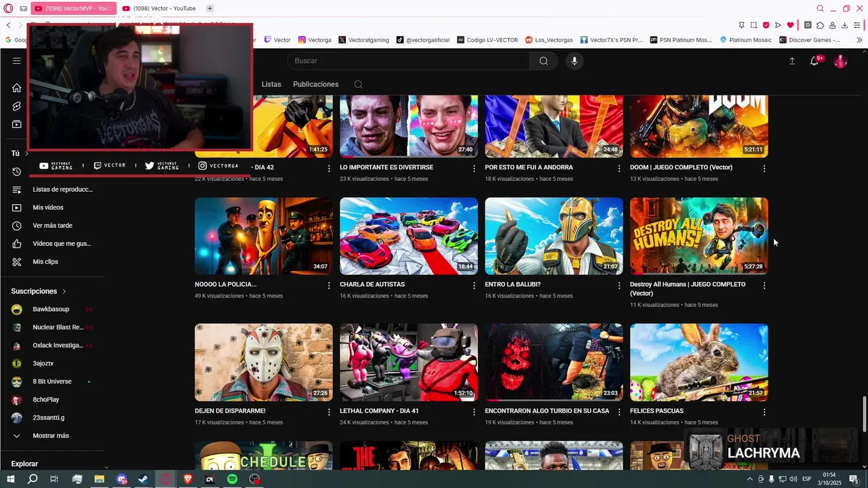The height and width of the screenshot is (488, 868).
Task: Open the Opera Easy Setup menu icon
Action: tap(858, 25)
